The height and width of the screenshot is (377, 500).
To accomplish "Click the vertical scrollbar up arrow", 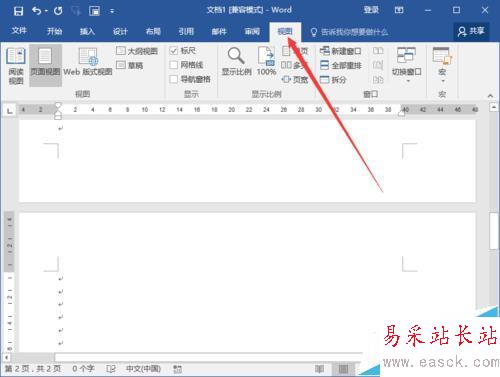I will pos(494,107).
